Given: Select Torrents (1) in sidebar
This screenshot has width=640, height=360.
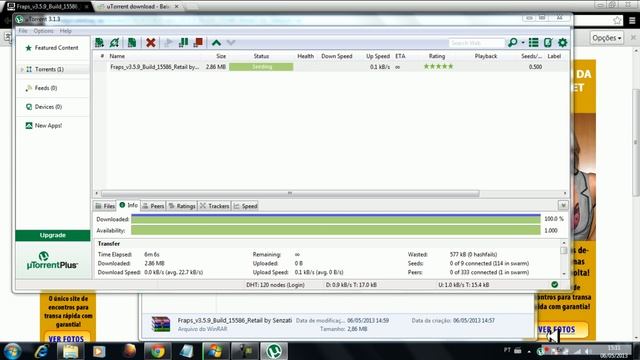Looking at the screenshot, I should click(x=52, y=69).
